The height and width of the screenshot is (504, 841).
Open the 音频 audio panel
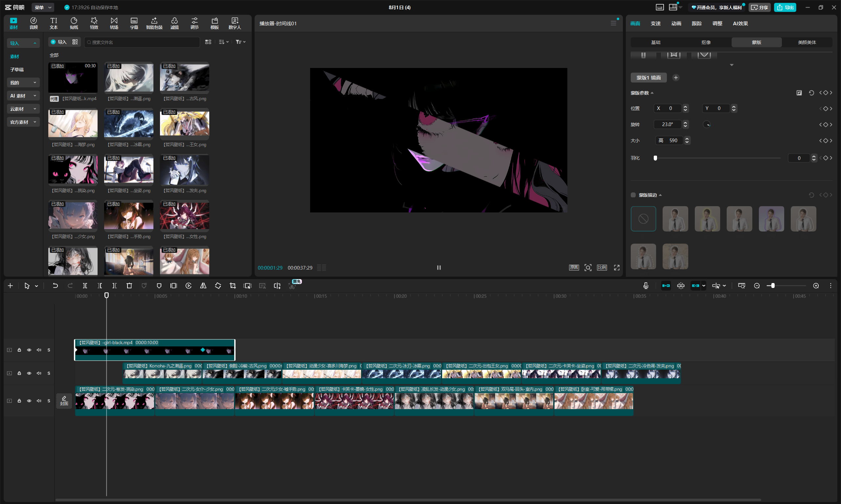(33, 23)
